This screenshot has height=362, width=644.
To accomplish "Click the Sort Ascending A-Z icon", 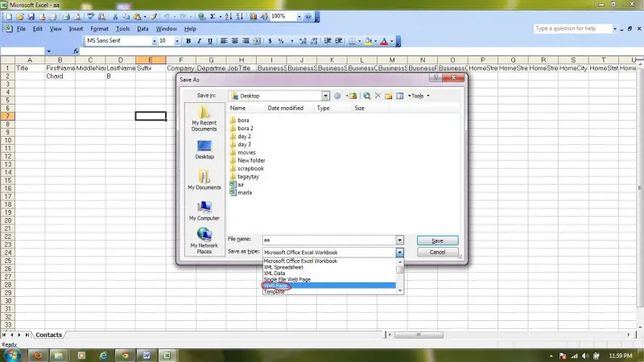I will (x=229, y=16).
